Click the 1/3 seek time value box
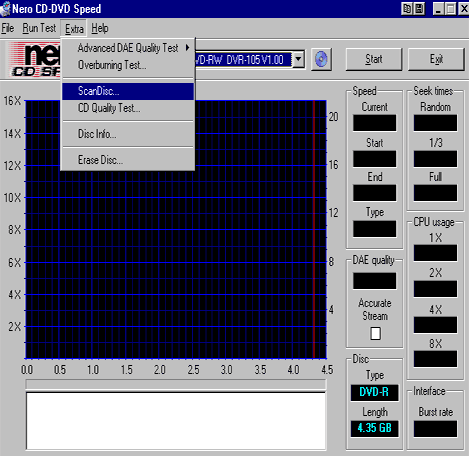Screen dimensions: 469x456 [x=435, y=159]
